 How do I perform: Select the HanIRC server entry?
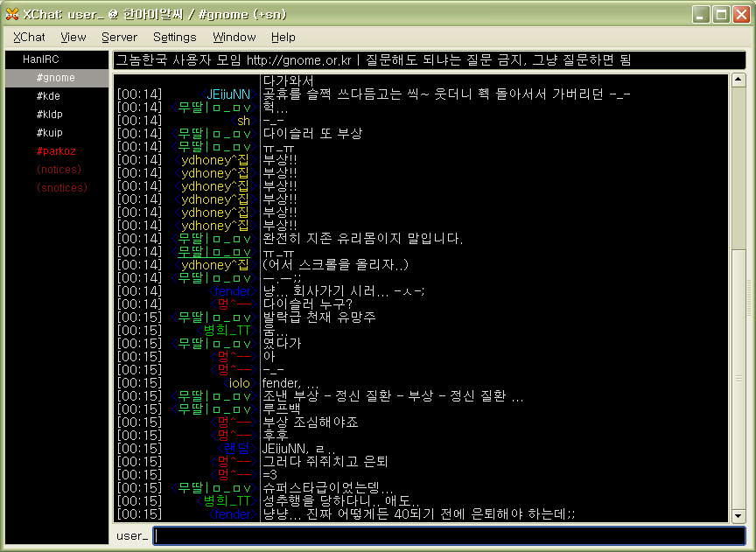click(x=57, y=59)
